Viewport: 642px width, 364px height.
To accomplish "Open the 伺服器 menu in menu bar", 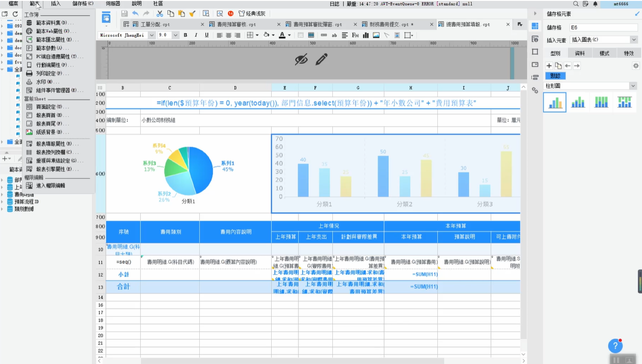I will click(113, 4).
